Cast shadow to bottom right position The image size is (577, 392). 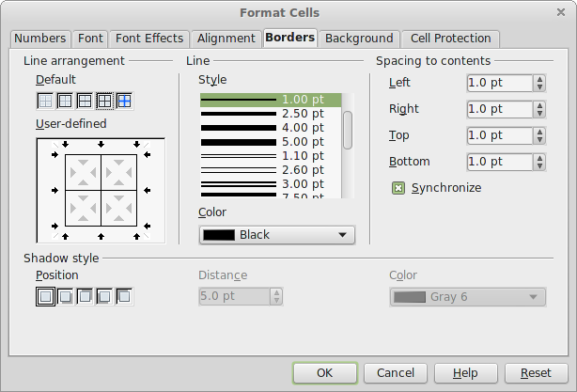pyautogui.click(x=64, y=297)
